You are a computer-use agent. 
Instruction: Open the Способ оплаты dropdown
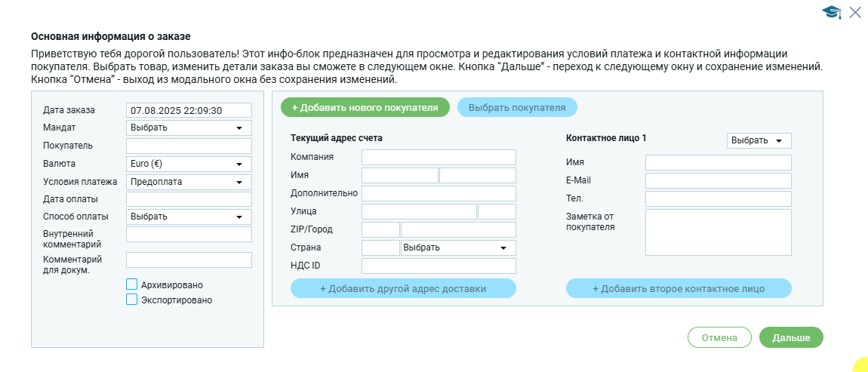click(189, 217)
